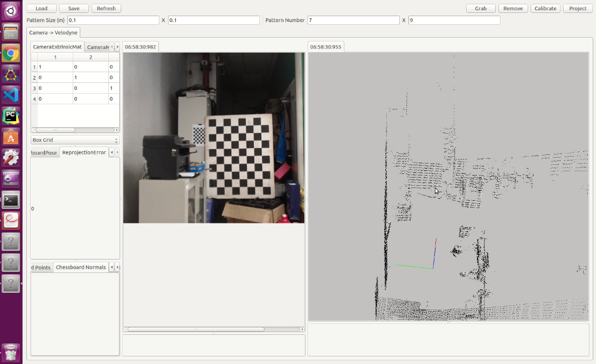Viewport: 596px width, 364px height.
Task: Select row header 3 in the matrix table
Action: coord(34,88)
